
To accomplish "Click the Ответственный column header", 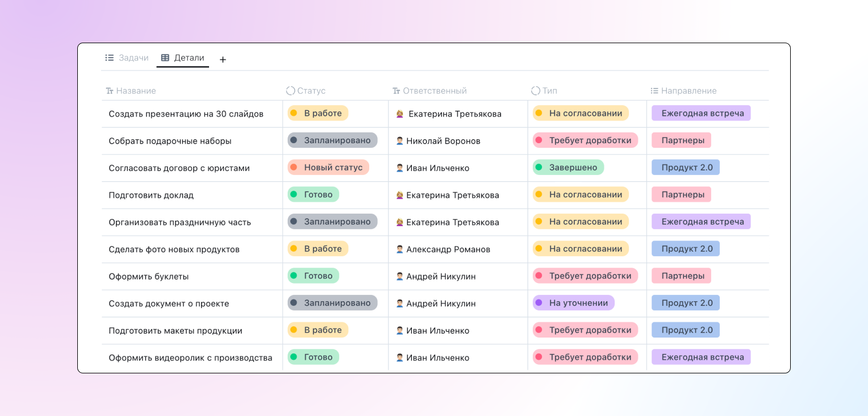I will click(435, 91).
